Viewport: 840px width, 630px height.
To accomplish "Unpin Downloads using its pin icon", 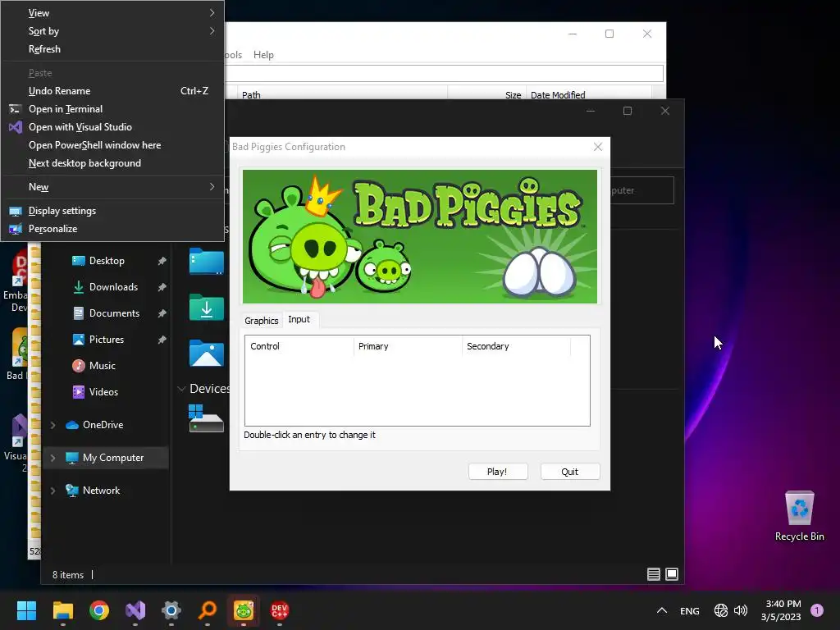I will pyautogui.click(x=162, y=287).
